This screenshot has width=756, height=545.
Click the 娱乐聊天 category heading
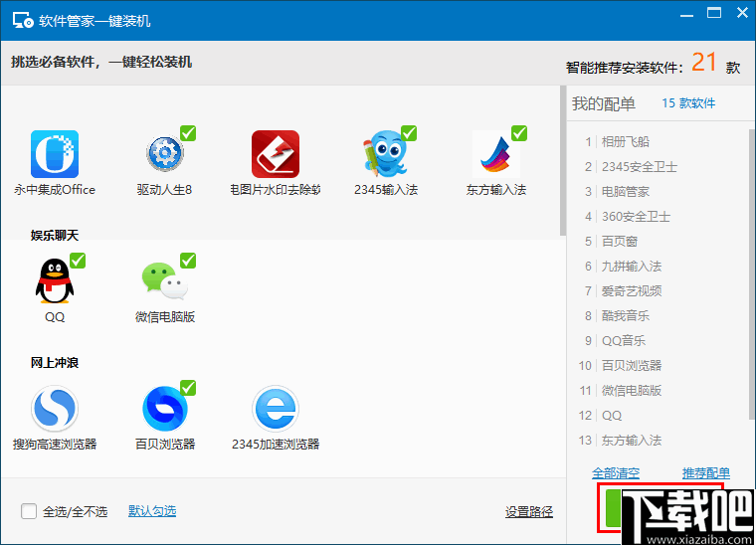point(55,235)
